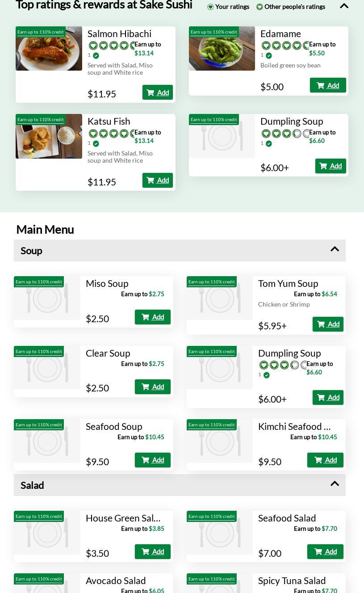Open the Kimchi Seafood item title
The image size is (364, 593).
pyautogui.click(x=294, y=426)
